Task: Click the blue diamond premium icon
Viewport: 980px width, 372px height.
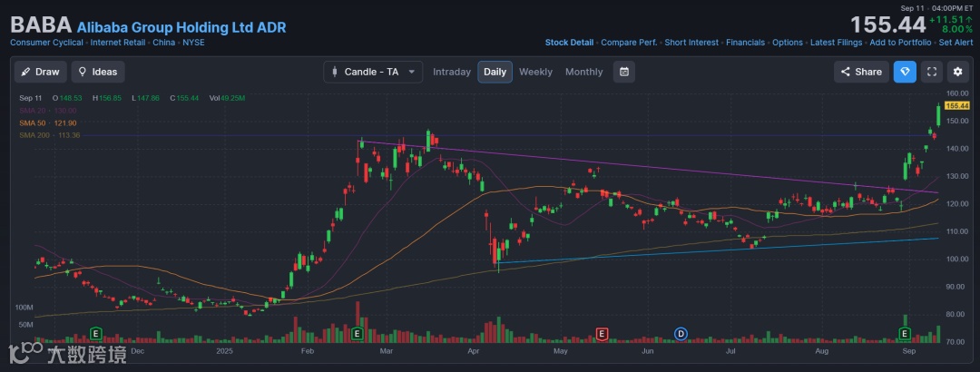Action: (x=905, y=72)
